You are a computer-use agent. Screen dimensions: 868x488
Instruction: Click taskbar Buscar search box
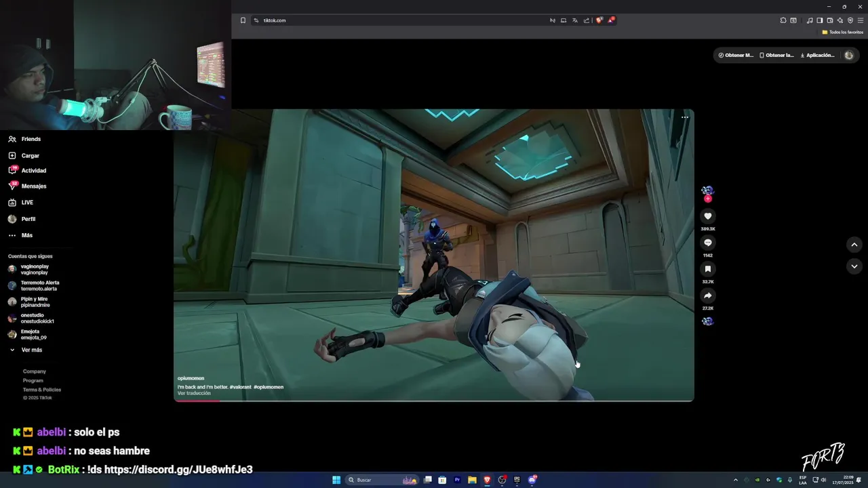(382, 480)
